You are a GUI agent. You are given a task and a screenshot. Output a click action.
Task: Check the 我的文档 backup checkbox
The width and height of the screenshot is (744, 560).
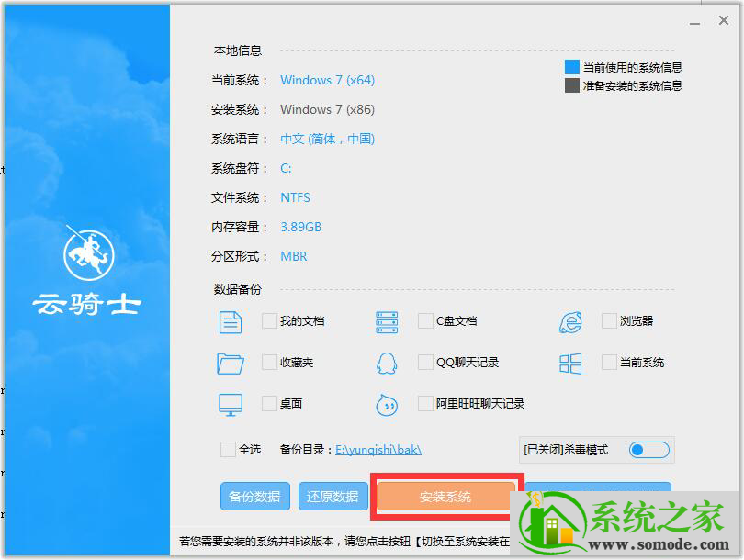coord(269,321)
